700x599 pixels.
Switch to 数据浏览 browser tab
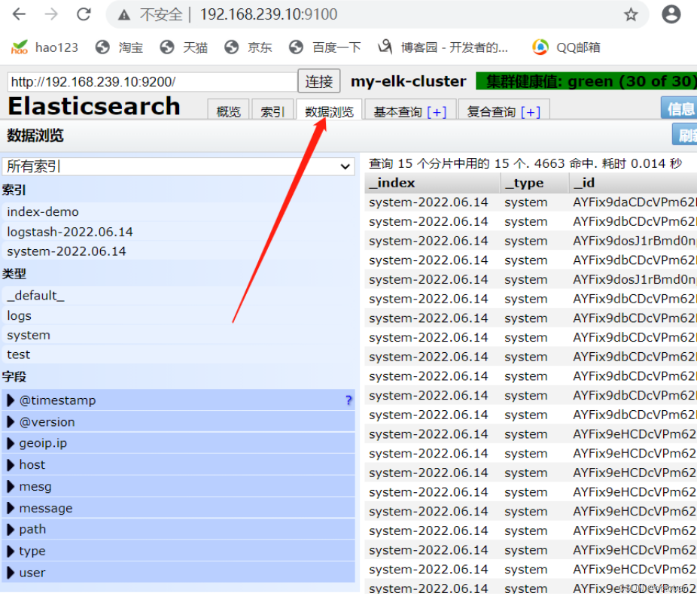tap(329, 111)
